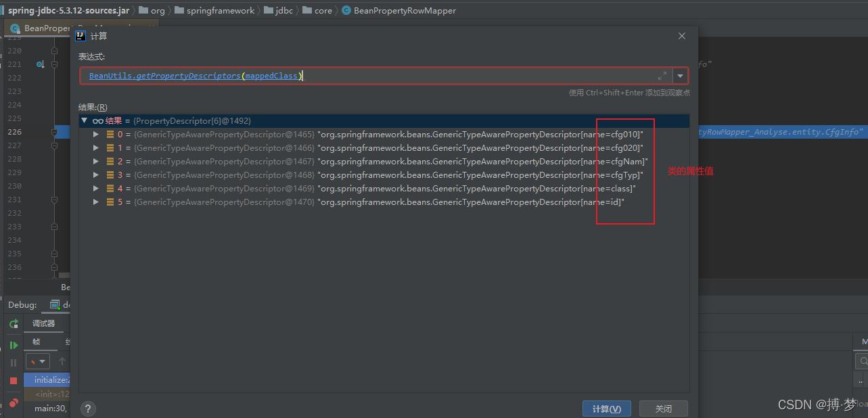Select the 帧 frames tab

[x=36, y=342]
